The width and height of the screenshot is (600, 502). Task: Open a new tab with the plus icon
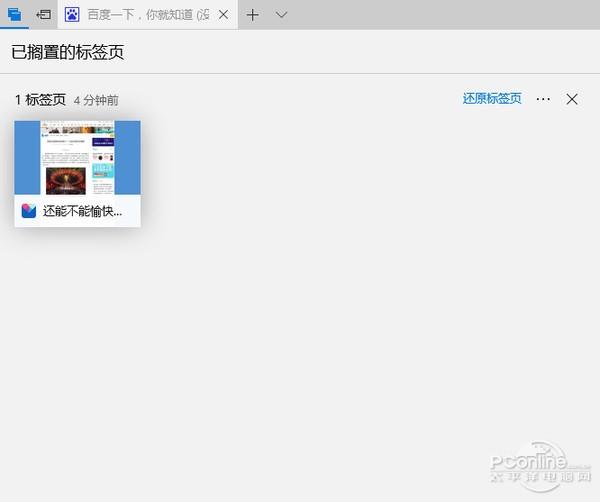[x=253, y=15]
